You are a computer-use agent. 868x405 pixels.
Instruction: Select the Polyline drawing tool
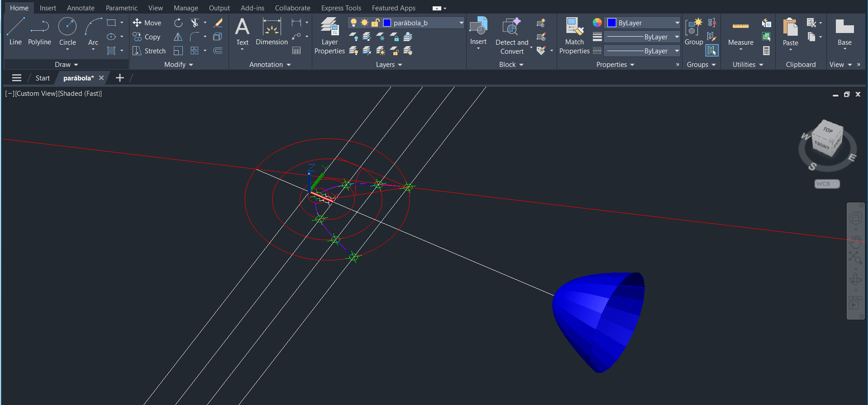coord(39,32)
